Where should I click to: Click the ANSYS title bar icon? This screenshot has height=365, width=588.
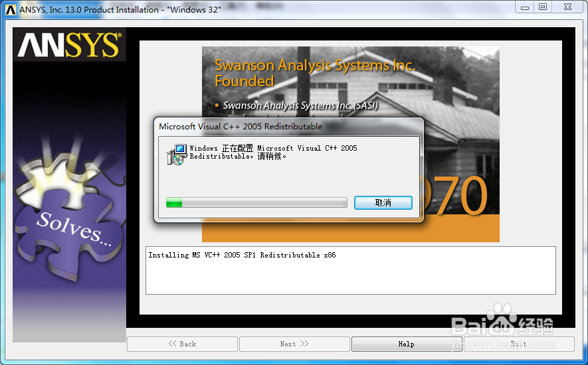click(x=10, y=10)
